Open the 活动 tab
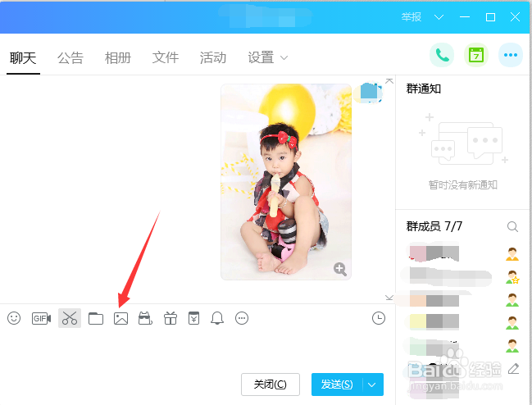The width and height of the screenshot is (532, 405). pyautogui.click(x=213, y=57)
